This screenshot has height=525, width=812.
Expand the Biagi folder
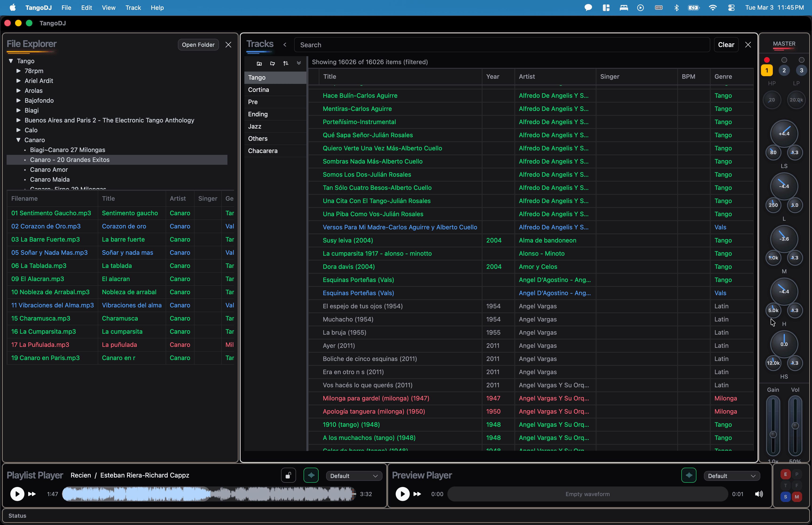pyautogui.click(x=18, y=110)
